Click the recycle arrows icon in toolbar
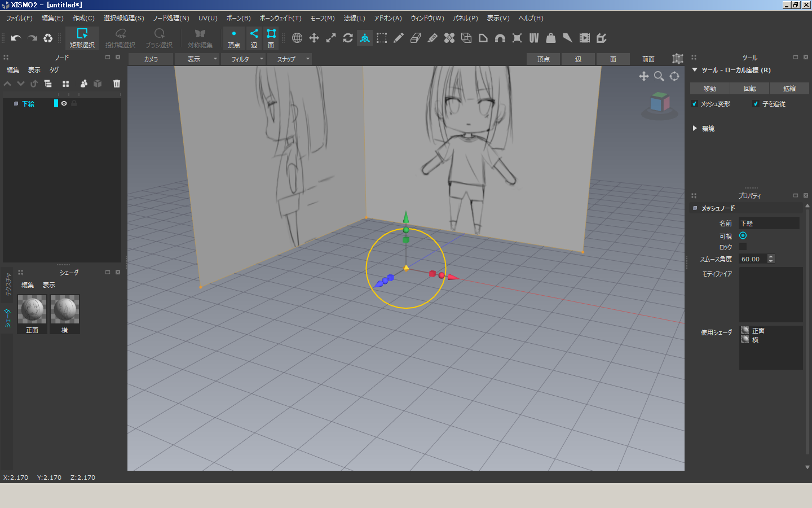This screenshot has height=508, width=812. click(48, 38)
